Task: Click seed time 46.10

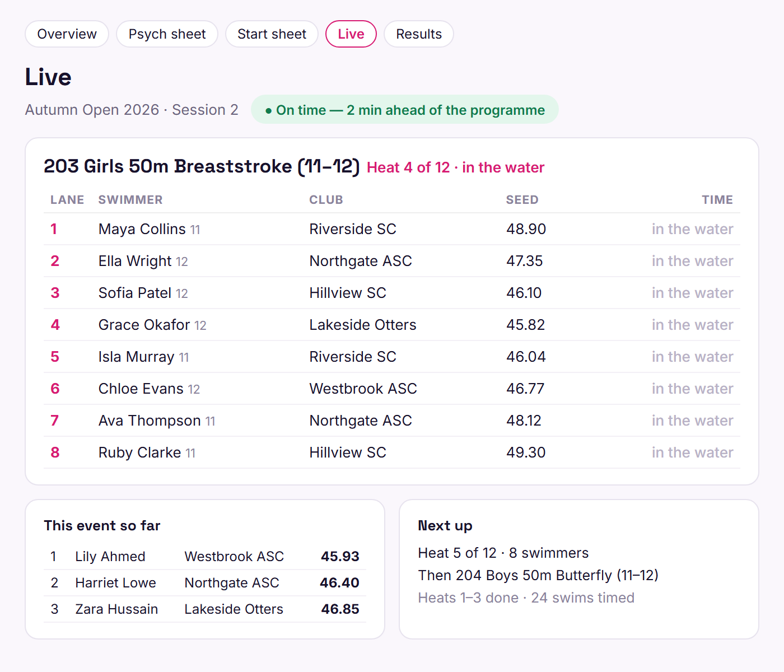Action: coord(524,293)
